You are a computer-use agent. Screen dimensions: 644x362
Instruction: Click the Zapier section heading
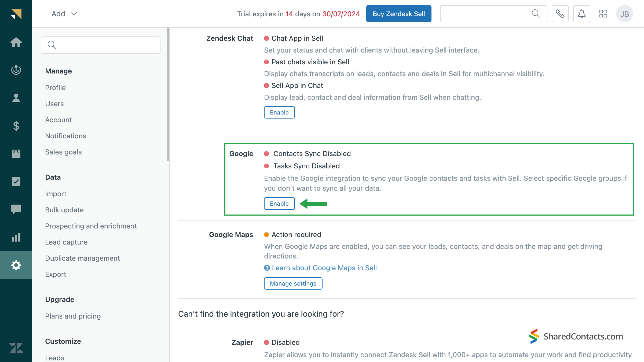(x=242, y=342)
